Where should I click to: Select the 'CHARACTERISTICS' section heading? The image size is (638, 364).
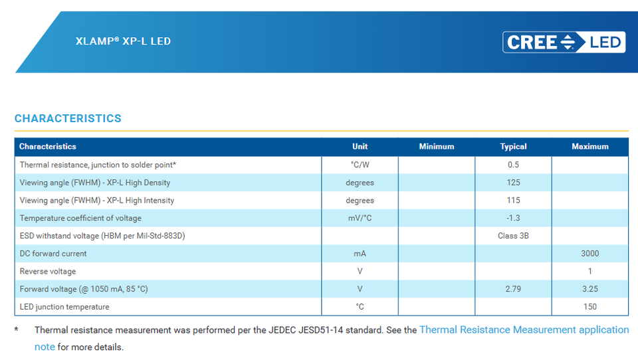68,118
